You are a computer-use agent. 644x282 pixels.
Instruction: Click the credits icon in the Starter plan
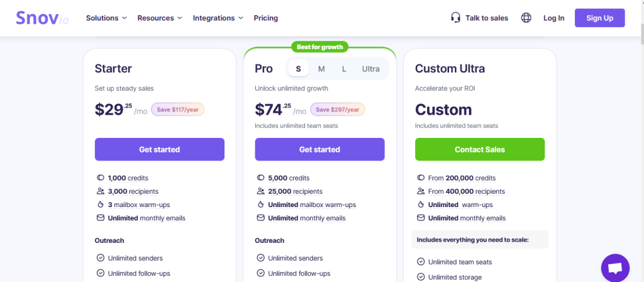tap(100, 178)
